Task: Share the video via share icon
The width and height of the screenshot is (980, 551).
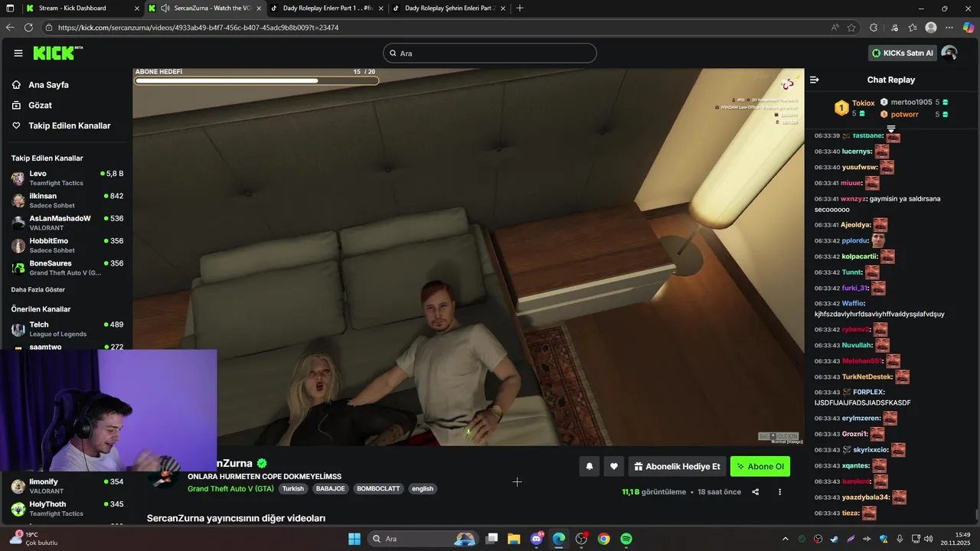Action: (x=756, y=492)
